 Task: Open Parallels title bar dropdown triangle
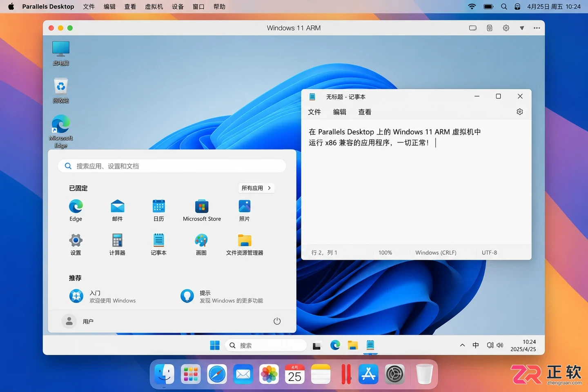522,28
